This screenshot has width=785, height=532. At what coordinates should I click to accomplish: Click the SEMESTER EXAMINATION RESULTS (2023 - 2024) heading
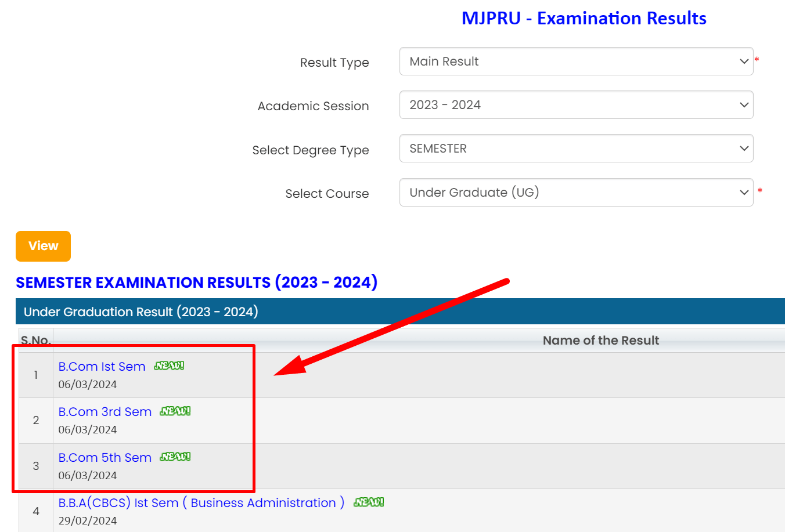[x=196, y=283]
